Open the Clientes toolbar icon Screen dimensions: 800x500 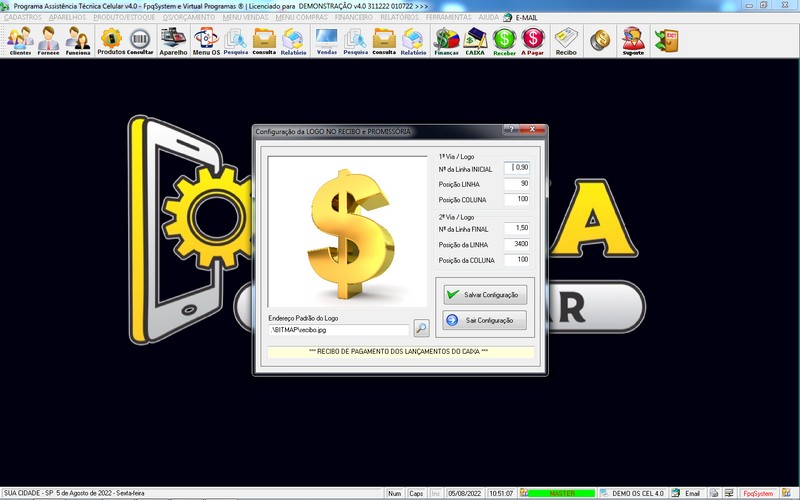tap(20, 41)
